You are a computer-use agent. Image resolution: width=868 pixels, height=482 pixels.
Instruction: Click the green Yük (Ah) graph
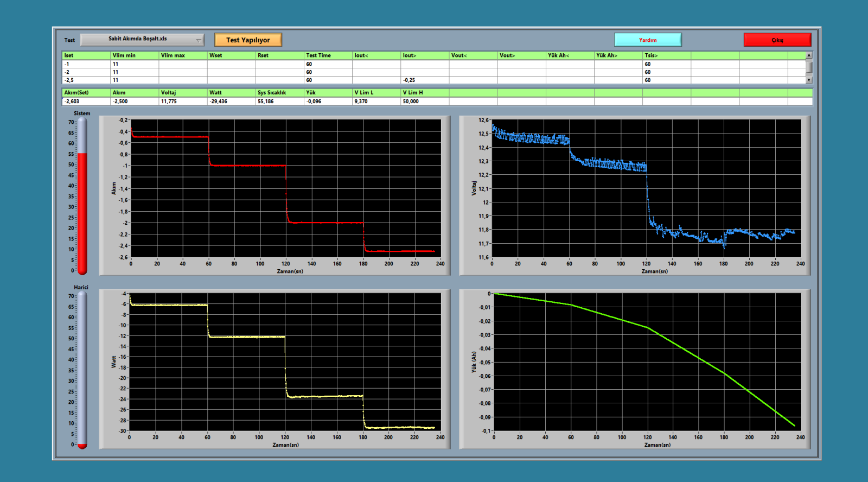pyautogui.click(x=647, y=362)
